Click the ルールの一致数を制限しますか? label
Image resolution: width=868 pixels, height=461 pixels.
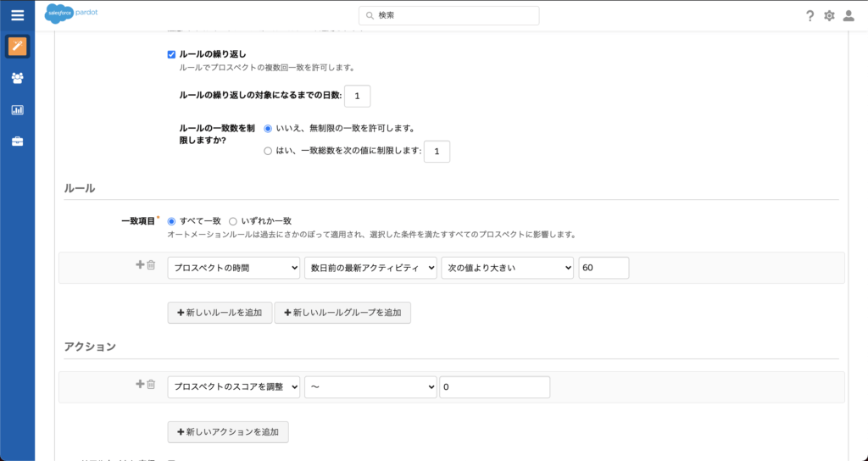click(217, 134)
